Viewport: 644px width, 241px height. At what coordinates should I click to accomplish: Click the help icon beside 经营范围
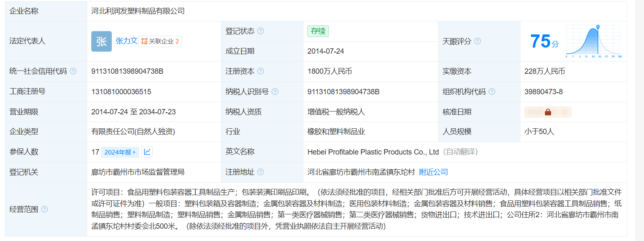coord(45,209)
